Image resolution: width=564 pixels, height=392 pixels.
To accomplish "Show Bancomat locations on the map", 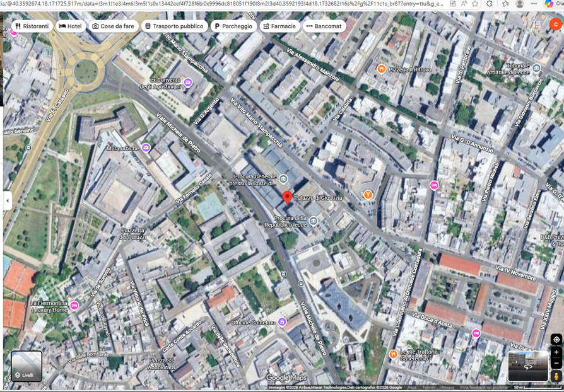I will 324,26.
